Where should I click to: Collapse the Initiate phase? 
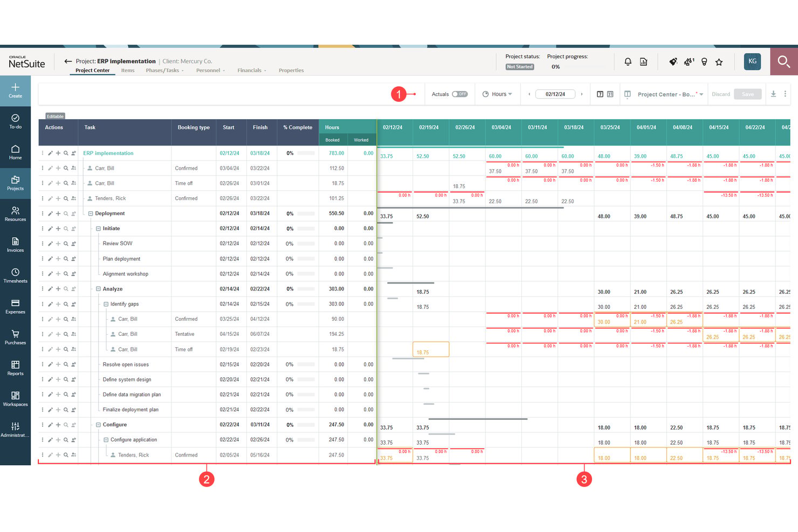click(x=98, y=229)
